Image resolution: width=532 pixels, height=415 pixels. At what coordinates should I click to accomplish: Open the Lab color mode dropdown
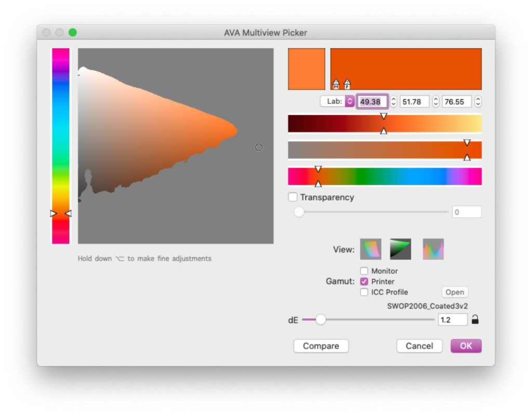pyautogui.click(x=337, y=102)
